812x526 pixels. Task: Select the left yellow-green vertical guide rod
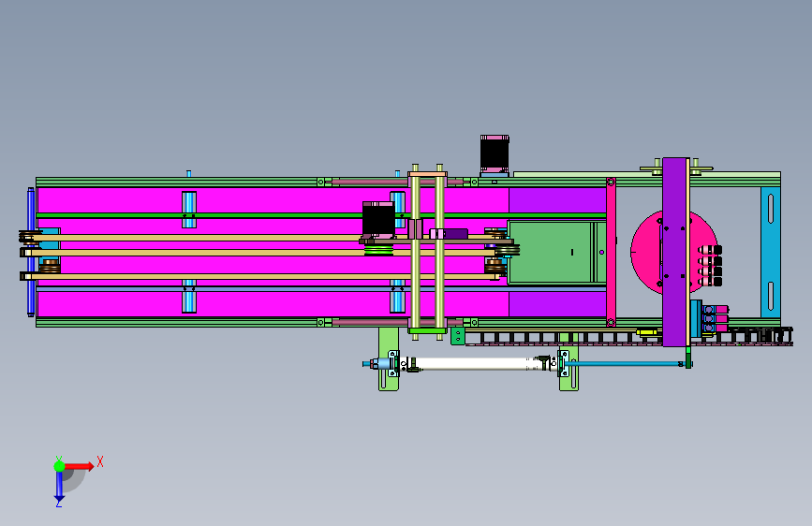[x=415, y=252]
